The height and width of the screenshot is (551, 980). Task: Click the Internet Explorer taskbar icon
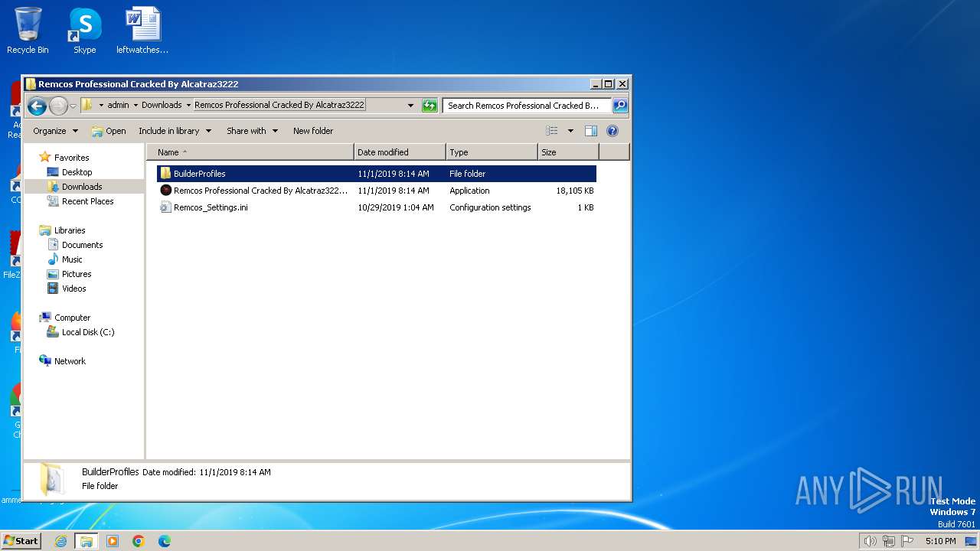[60, 541]
